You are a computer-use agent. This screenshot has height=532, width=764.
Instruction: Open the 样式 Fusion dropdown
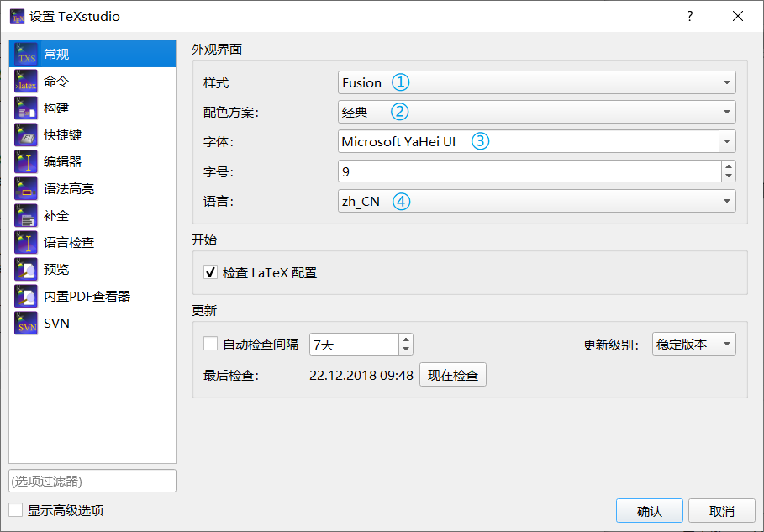(536, 83)
